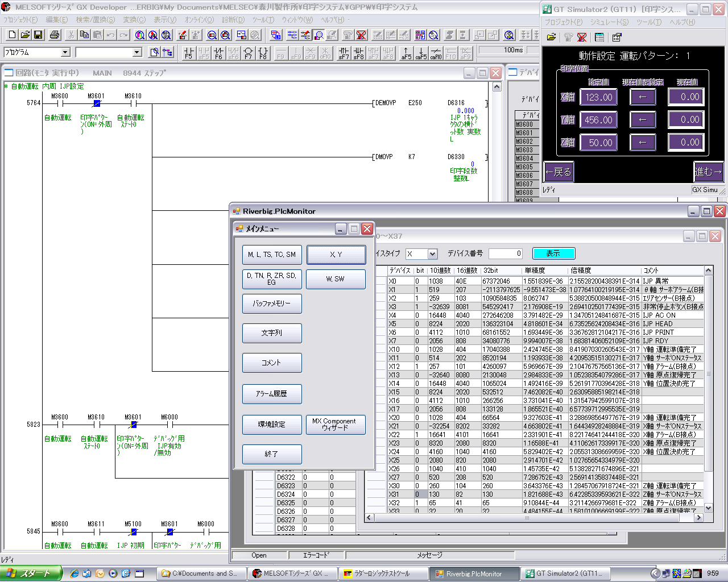Open the オンライン(O) menu in GX Developer
Screen dimensions: 728x582
199,19
